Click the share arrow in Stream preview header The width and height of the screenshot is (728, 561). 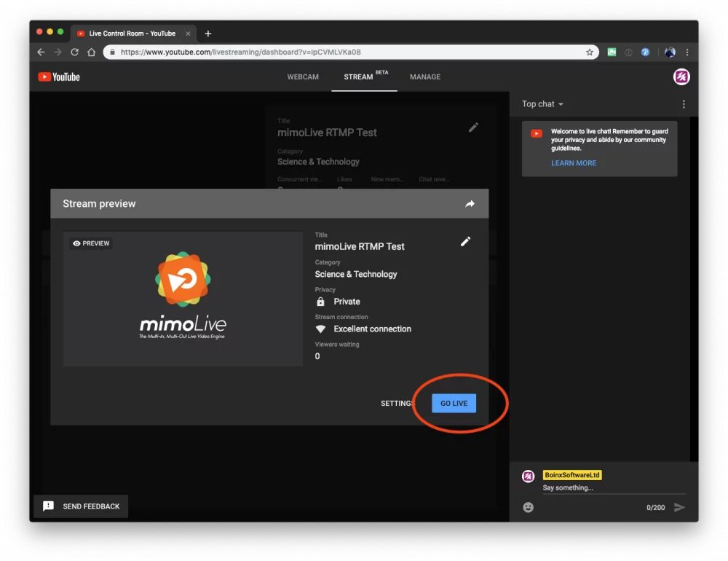pyautogui.click(x=470, y=203)
